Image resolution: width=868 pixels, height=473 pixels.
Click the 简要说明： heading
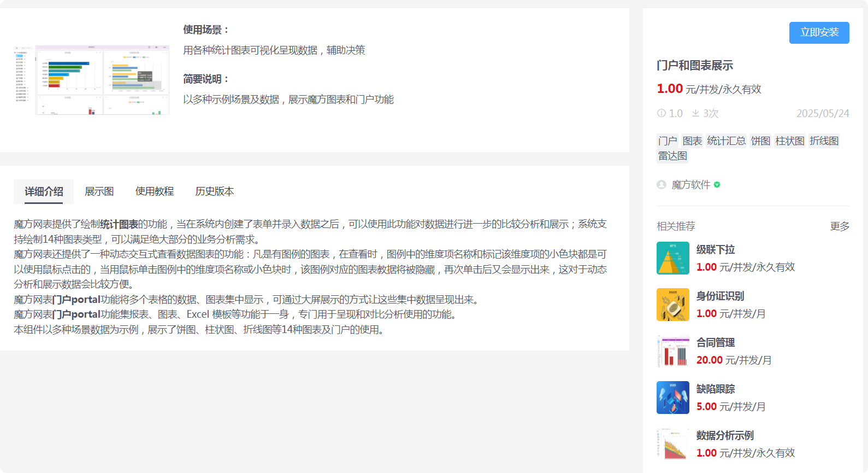tap(206, 79)
